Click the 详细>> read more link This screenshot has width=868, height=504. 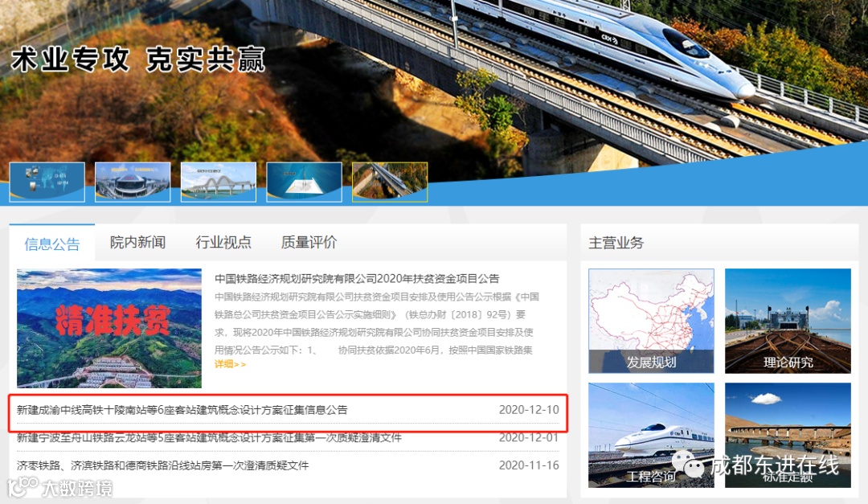pos(231,364)
